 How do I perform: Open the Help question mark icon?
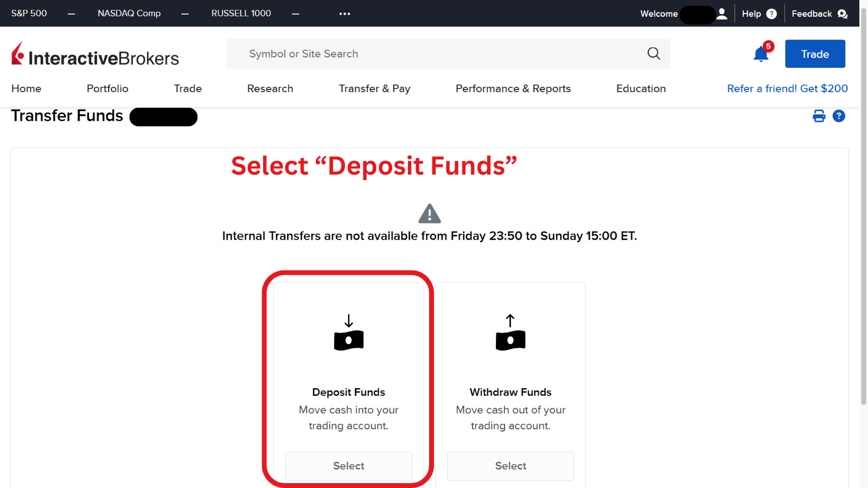[x=771, y=14]
